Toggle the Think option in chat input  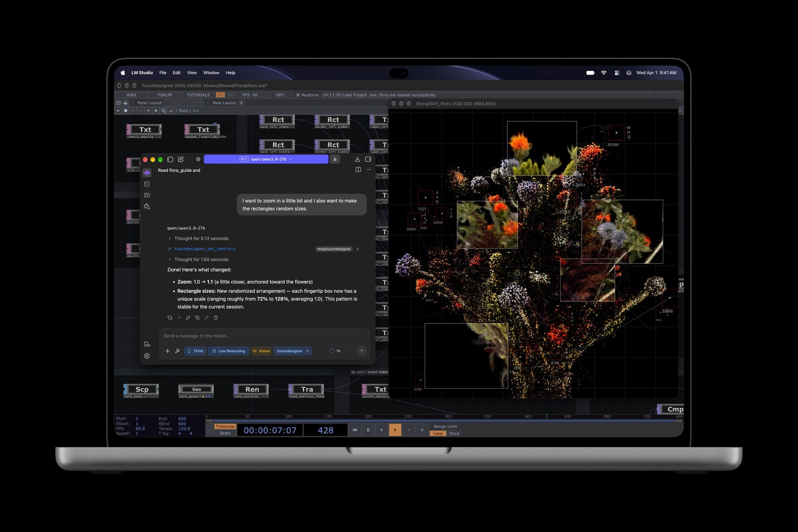195,351
